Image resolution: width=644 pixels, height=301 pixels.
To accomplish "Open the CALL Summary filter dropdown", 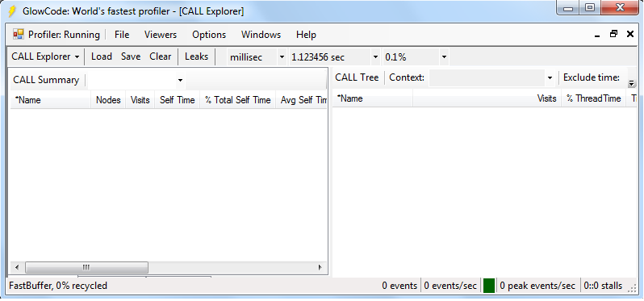I will (x=180, y=81).
